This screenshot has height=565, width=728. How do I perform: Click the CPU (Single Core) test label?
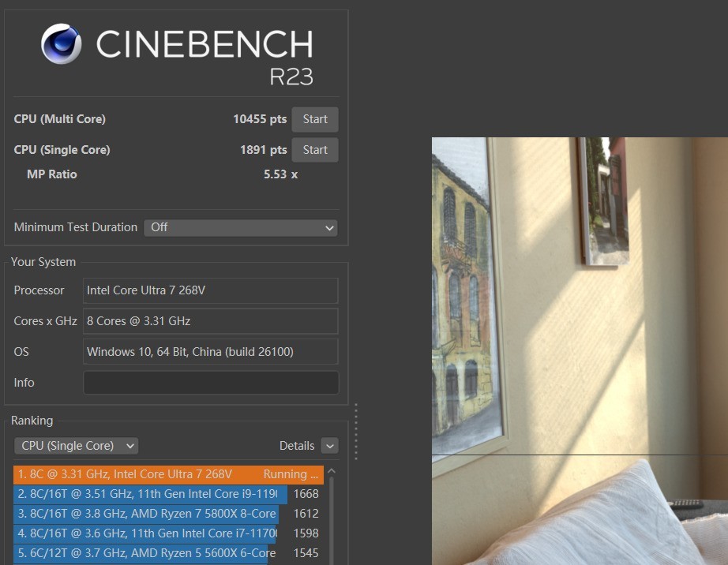tap(62, 150)
